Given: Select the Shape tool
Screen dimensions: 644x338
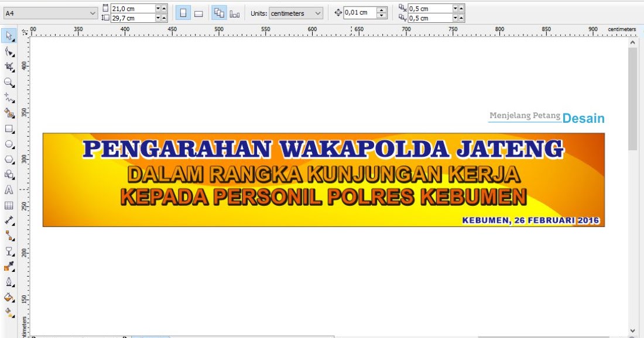Looking at the screenshot, I should pyautogui.click(x=8, y=51).
